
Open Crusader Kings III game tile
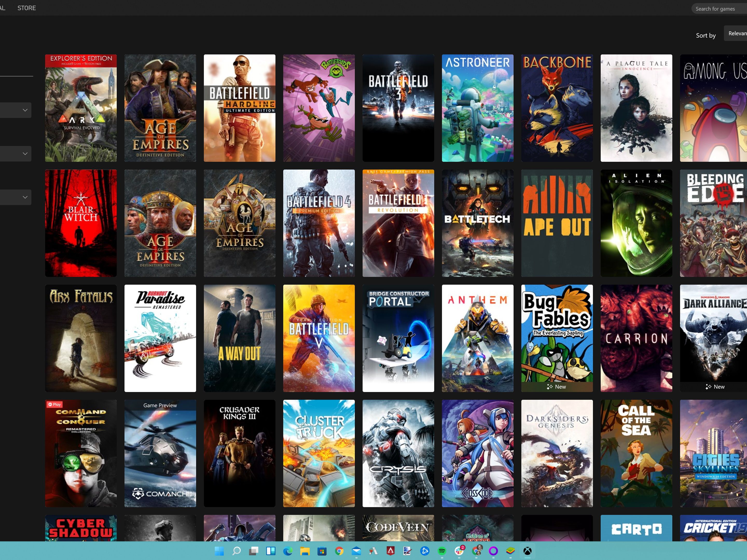[x=239, y=453]
